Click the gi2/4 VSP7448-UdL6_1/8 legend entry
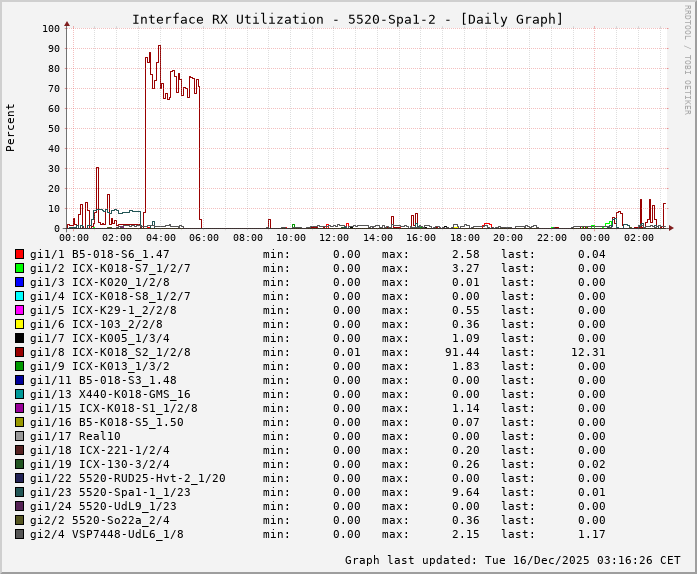The height and width of the screenshot is (574, 697). 107,534
